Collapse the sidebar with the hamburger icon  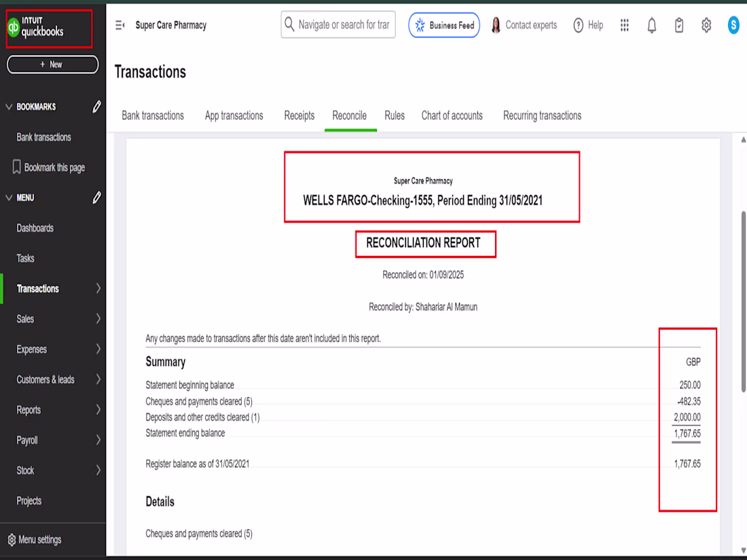click(x=120, y=24)
